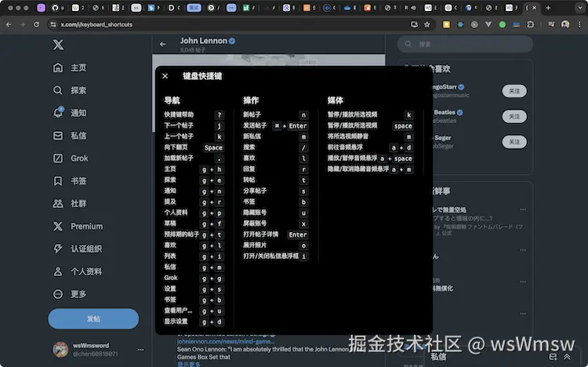Open the 私信 label in sidebar
588x367 pixels.
[78, 136]
